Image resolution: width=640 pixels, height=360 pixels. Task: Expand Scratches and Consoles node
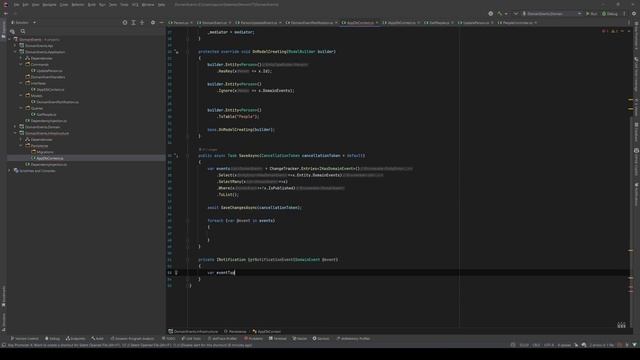point(10,171)
